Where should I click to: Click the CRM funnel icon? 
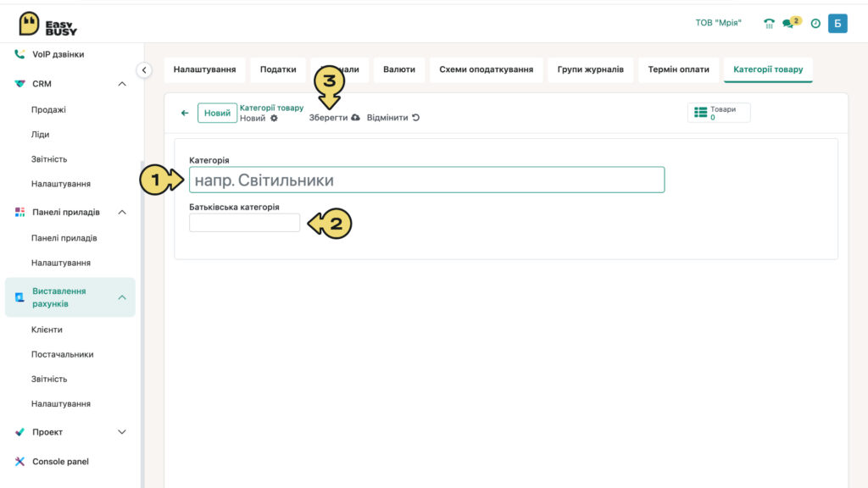19,84
